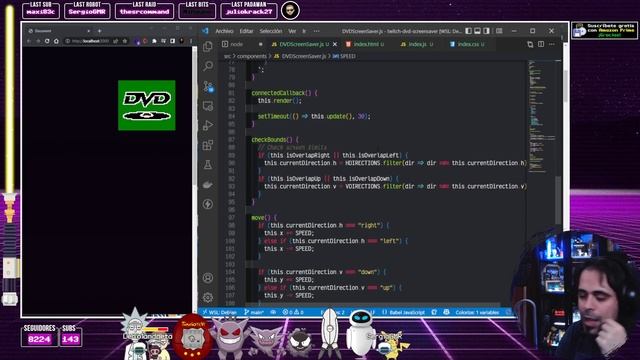Click the WSL: Debian remote indicator
Screen dimensions: 640x360
click(x=220, y=312)
